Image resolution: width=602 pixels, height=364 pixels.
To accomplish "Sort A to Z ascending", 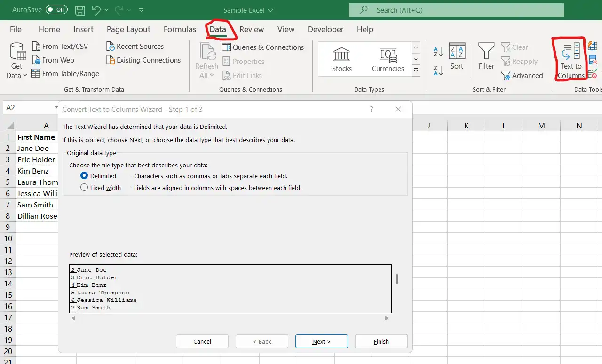I will pos(438,51).
